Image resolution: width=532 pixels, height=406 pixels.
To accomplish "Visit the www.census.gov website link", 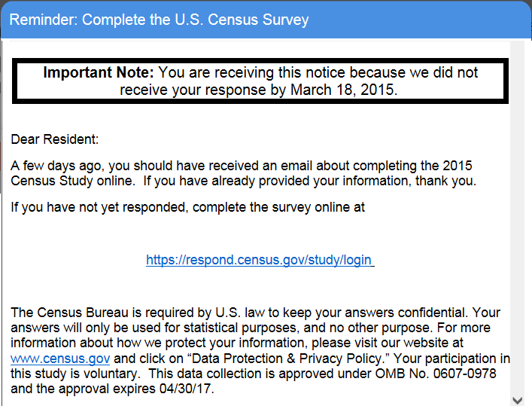I will [x=60, y=359].
